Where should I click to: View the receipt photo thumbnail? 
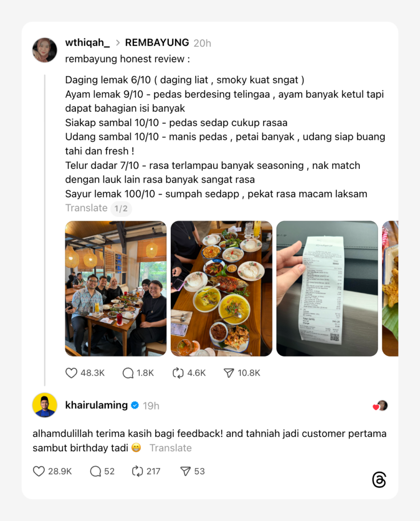327,288
